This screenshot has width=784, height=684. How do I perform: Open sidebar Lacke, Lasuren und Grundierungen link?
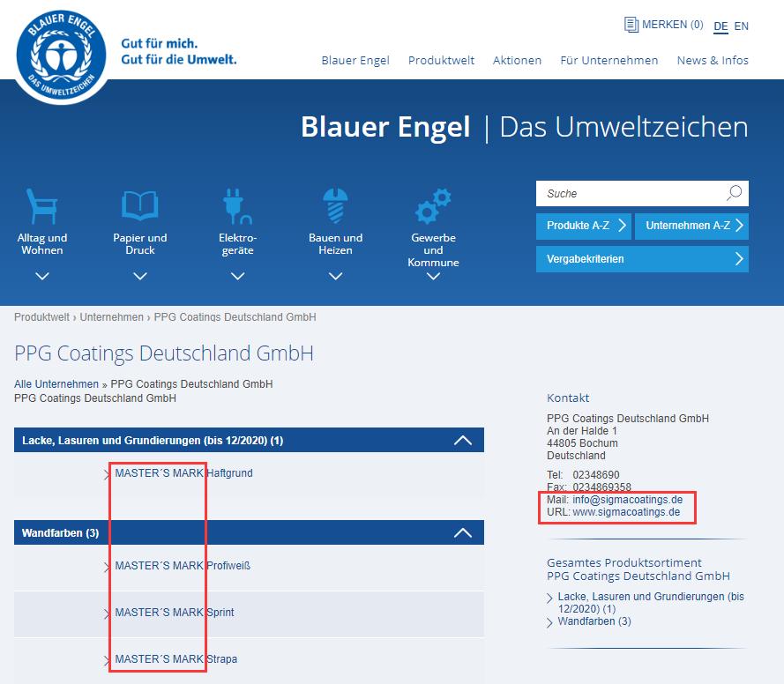(651, 603)
